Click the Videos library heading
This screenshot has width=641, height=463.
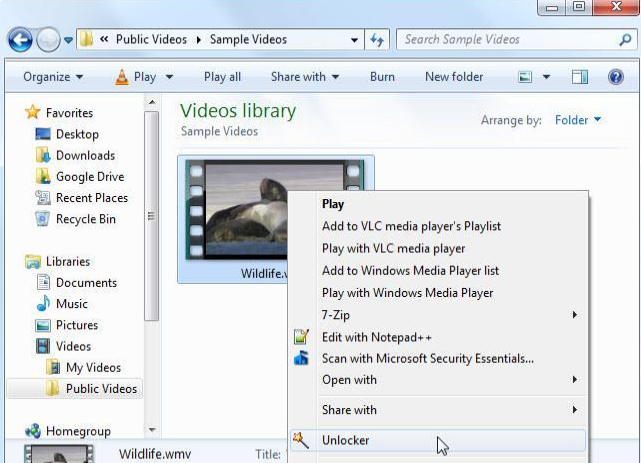pos(238,111)
